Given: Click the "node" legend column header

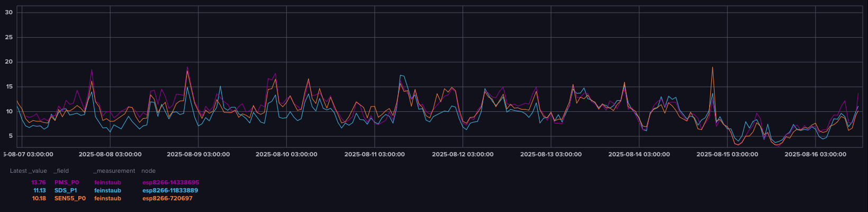Looking at the screenshot, I should click(x=148, y=171).
